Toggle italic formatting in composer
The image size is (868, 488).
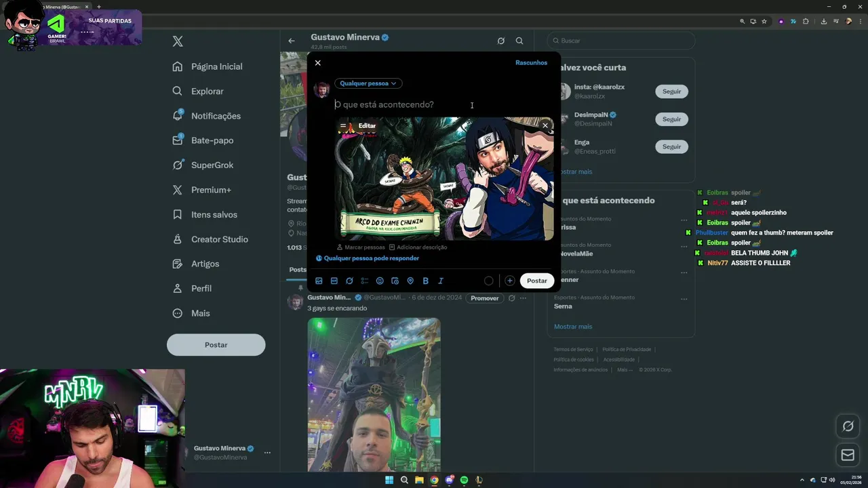[x=441, y=281]
